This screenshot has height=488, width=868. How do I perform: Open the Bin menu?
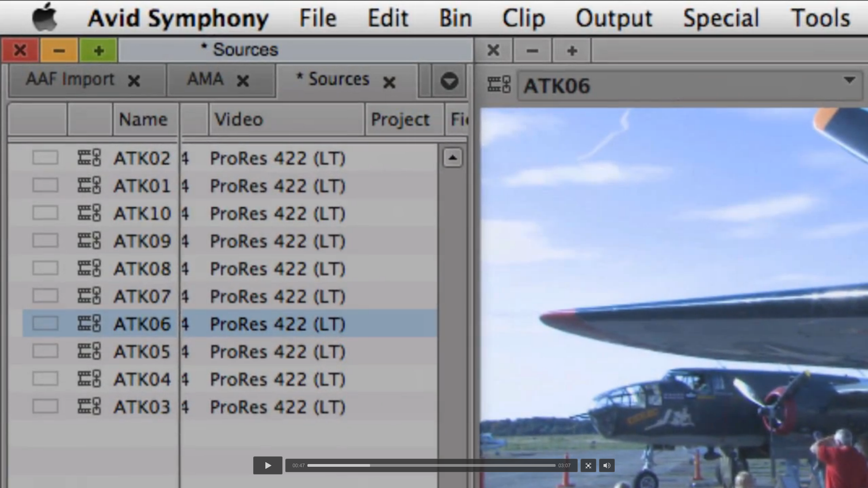click(x=455, y=18)
